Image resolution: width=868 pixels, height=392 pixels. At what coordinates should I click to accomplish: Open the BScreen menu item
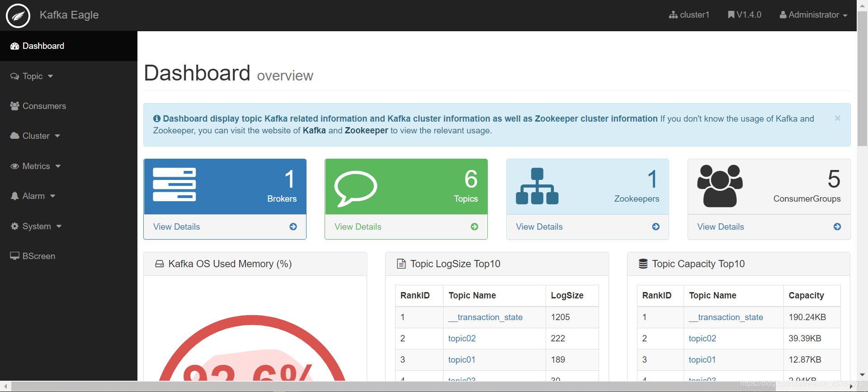pyautogui.click(x=69, y=256)
